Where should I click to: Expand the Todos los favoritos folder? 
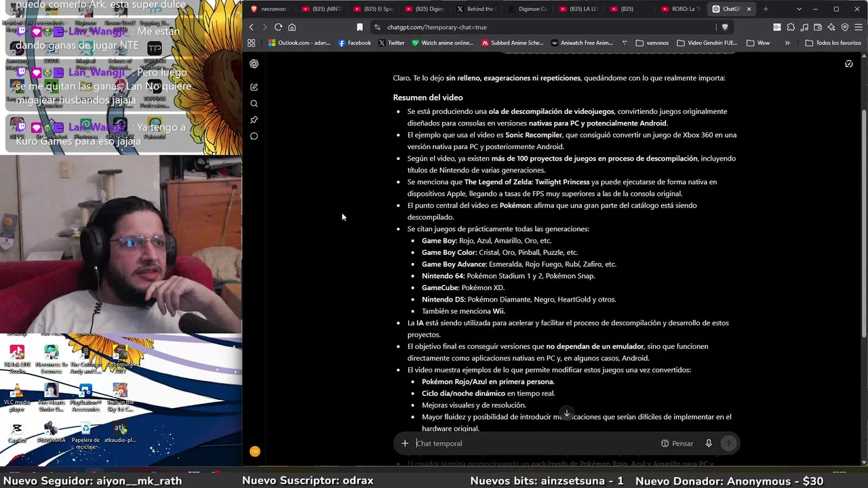833,43
